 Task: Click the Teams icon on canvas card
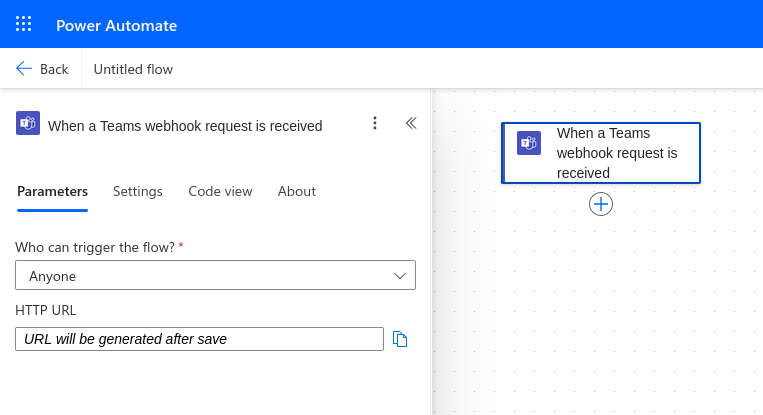529,143
